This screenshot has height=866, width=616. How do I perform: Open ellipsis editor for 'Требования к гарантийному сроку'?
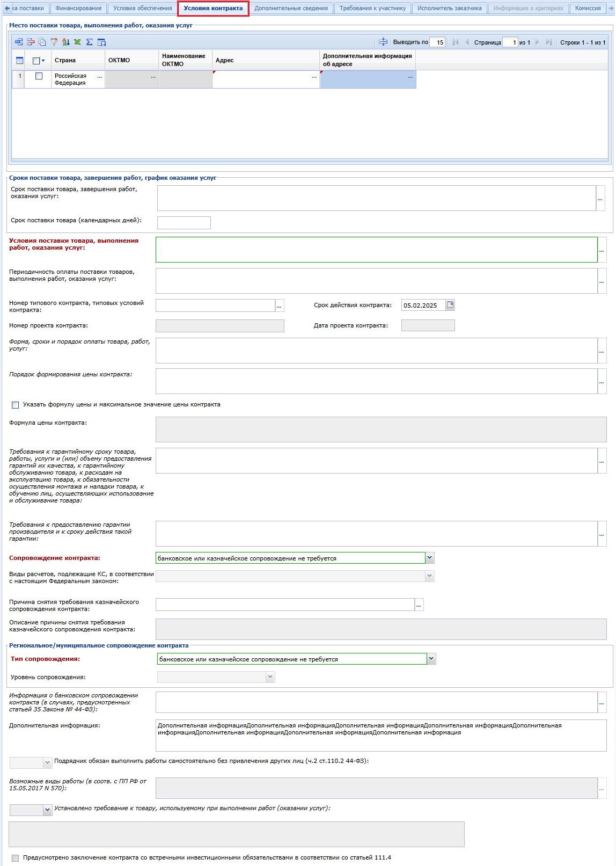(602, 461)
